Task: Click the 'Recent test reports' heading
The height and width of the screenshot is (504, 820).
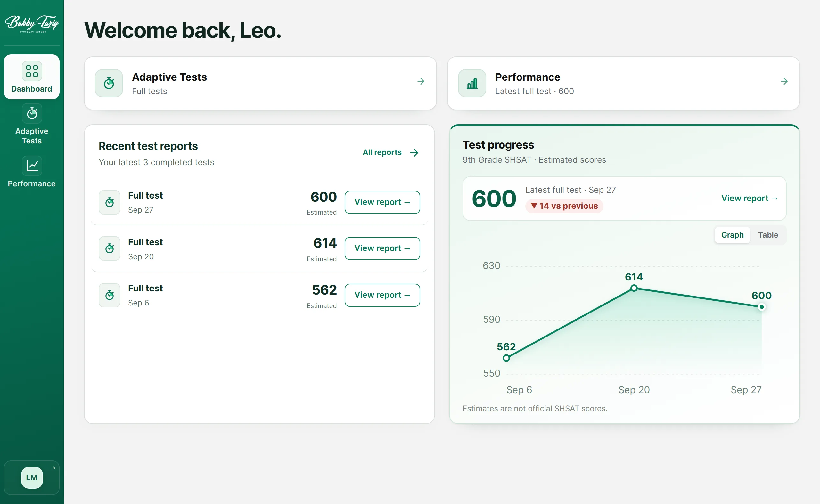Action: tap(148, 146)
